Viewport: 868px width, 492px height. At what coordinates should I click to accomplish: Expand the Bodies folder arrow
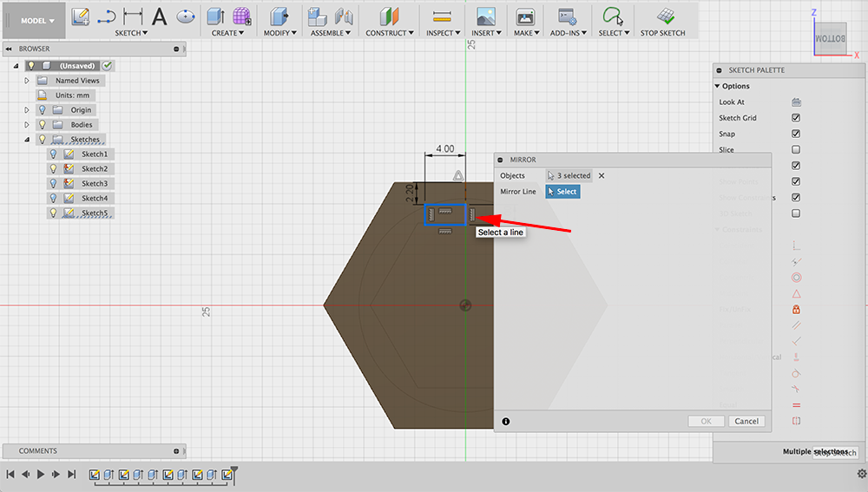tap(26, 125)
